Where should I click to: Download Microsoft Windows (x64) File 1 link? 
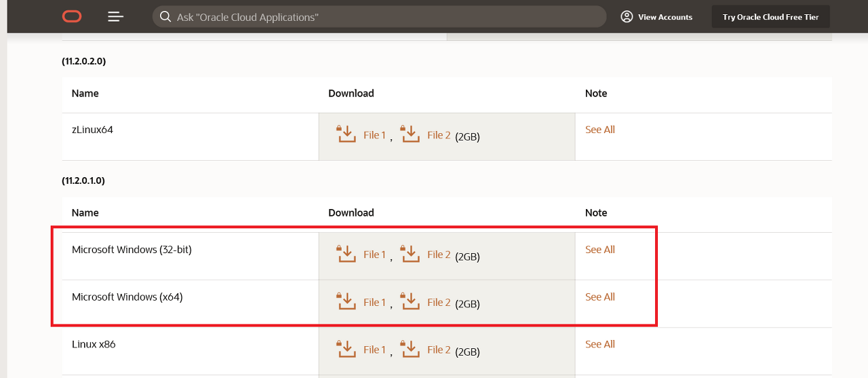[x=374, y=302]
